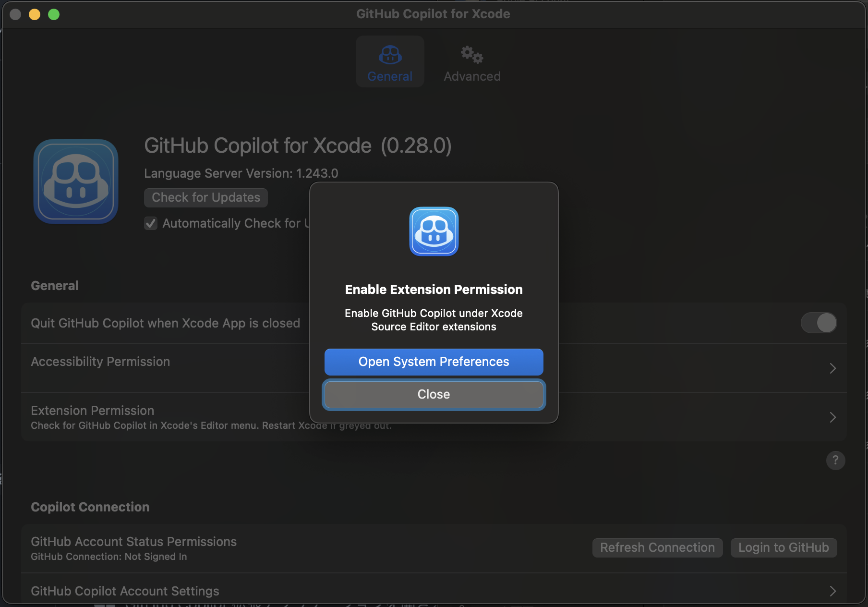
Task: Click Refresh Connection button
Action: (657, 547)
